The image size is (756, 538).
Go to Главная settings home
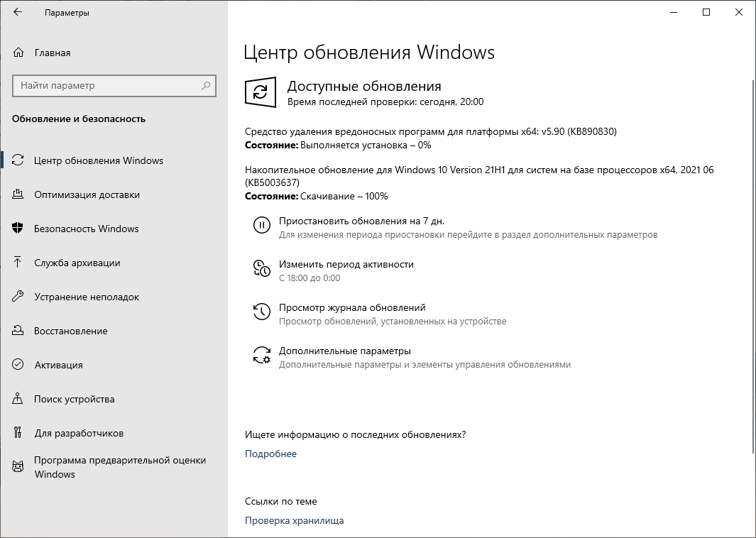50,52
